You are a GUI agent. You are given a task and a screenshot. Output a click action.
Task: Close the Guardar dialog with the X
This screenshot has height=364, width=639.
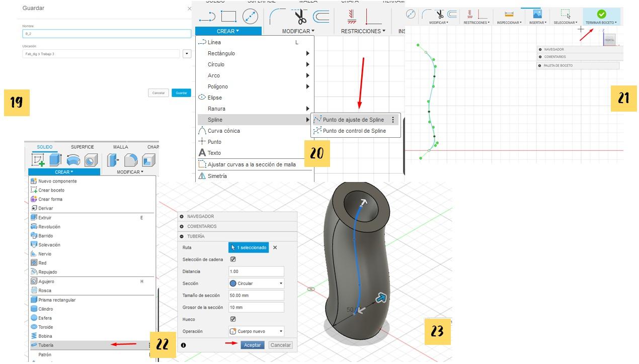189,9
